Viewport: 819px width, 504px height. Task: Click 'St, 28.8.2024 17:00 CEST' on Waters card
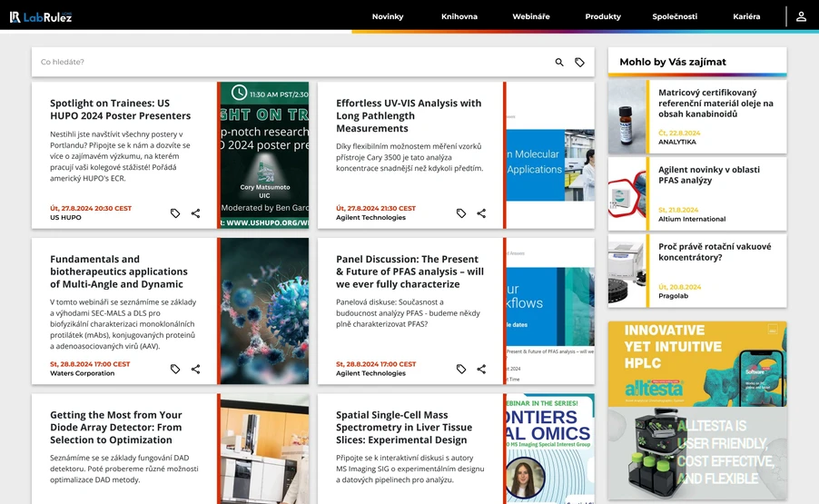click(x=90, y=363)
